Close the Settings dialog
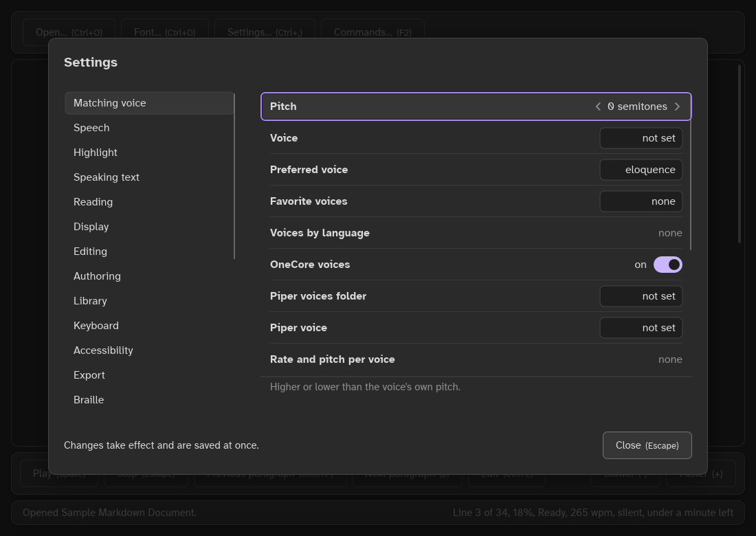This screenshot has width=756, height=536. point(647,445)
